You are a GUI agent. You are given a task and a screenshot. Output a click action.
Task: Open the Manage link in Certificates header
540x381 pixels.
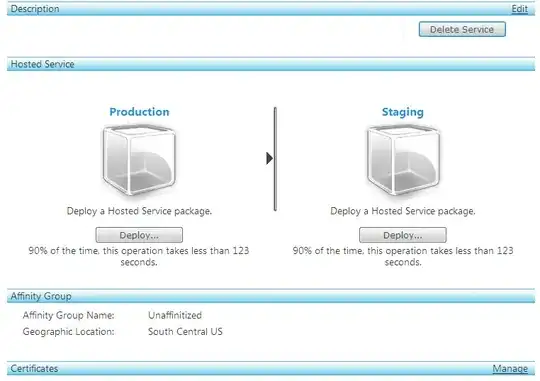pos(510,369)
